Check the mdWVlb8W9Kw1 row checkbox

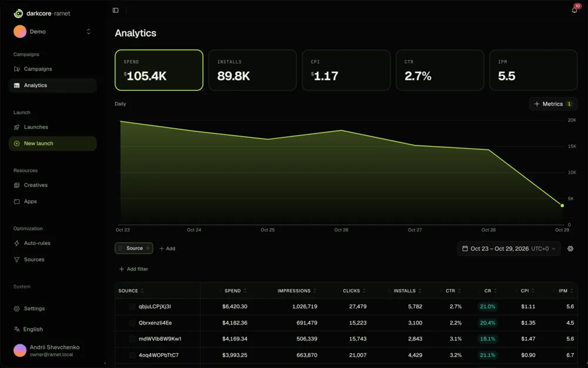pyautogui.click(x=132, y=339)
